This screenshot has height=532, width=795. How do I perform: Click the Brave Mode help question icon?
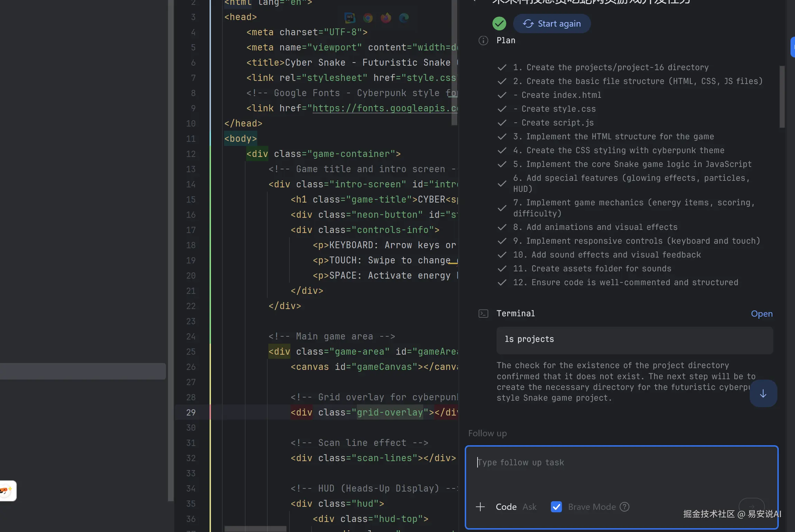[x=625, y=507]
